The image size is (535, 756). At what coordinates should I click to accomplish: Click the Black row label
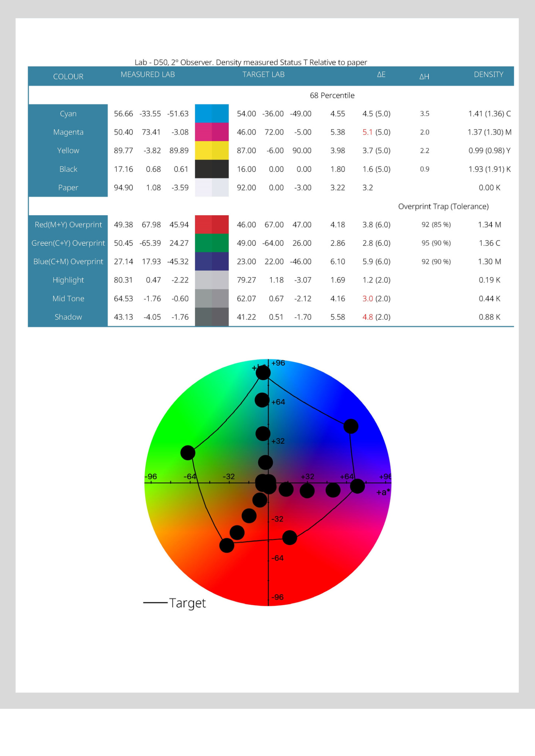coord(68,169)
